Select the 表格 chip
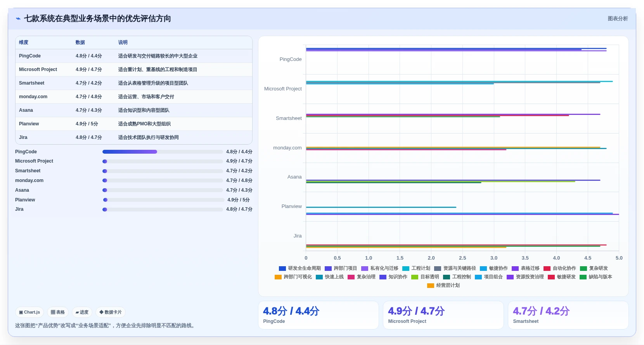The height and width of the screenshot is (345, 644). pos(58,312)
